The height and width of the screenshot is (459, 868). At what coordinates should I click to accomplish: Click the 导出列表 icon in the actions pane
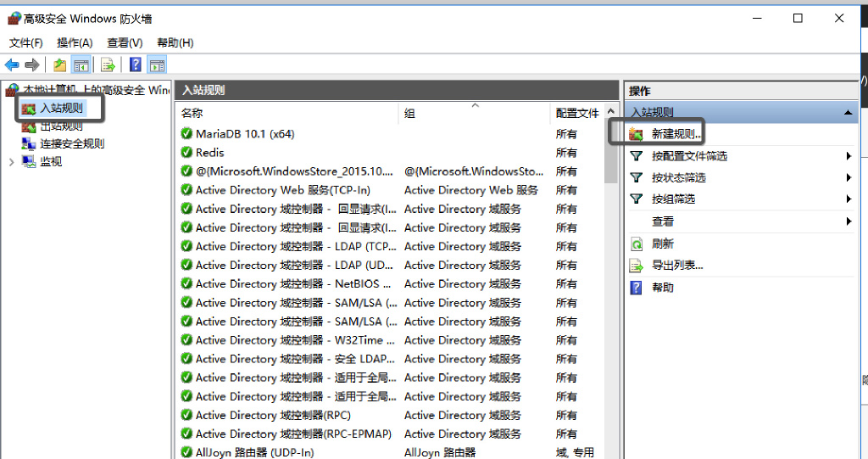point(637,266)
